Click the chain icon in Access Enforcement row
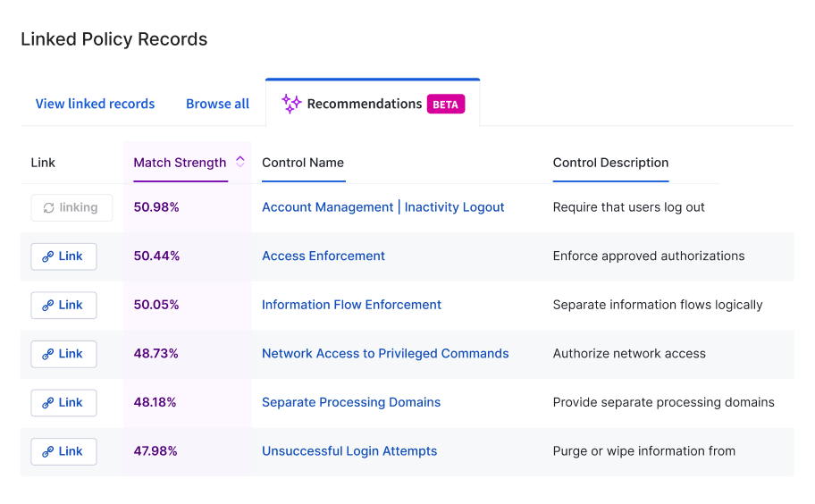Viewport: 815px width, 504px height. [x=48, y=256]
